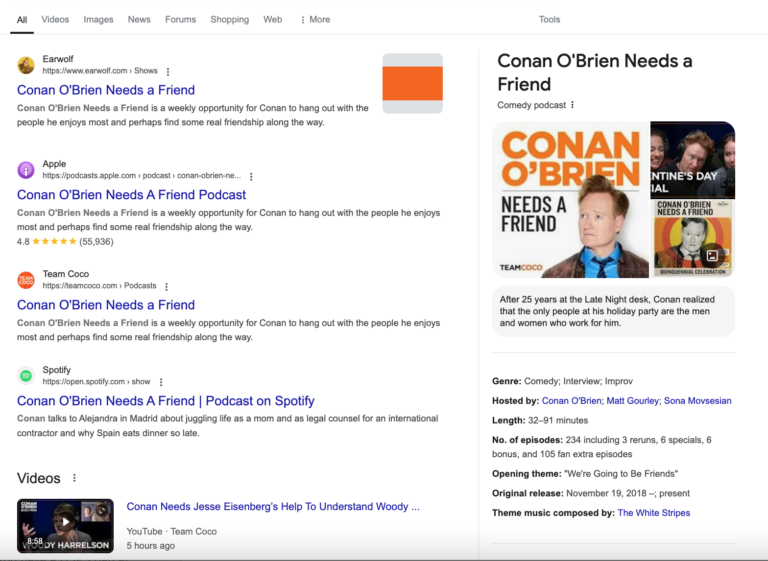The image size is (768, 561).
Task: Click the teamcoco.com Podcasts URL breadcrumb
Action: 99,286
